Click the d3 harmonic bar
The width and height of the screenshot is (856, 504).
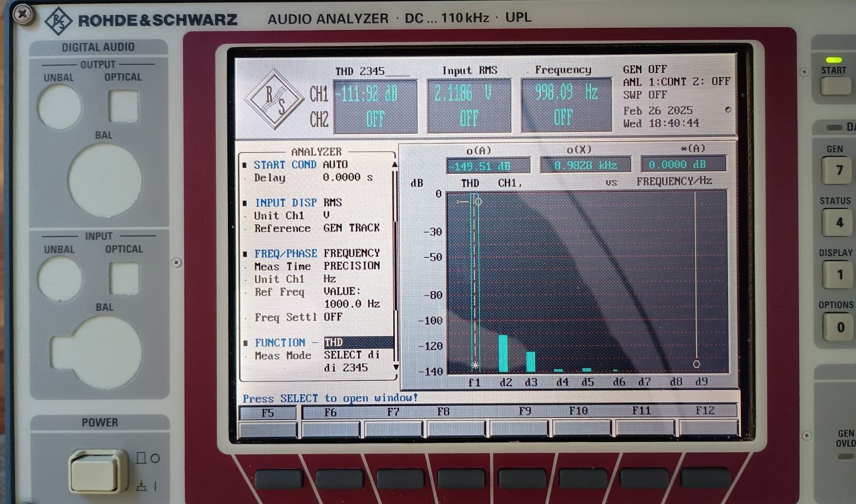[x=530, y=362]
